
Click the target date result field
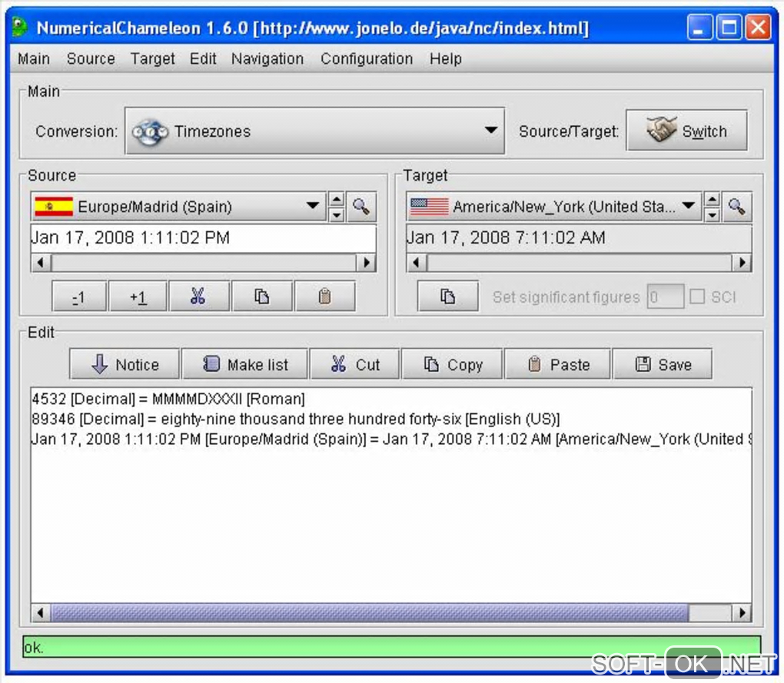point(579,238)
